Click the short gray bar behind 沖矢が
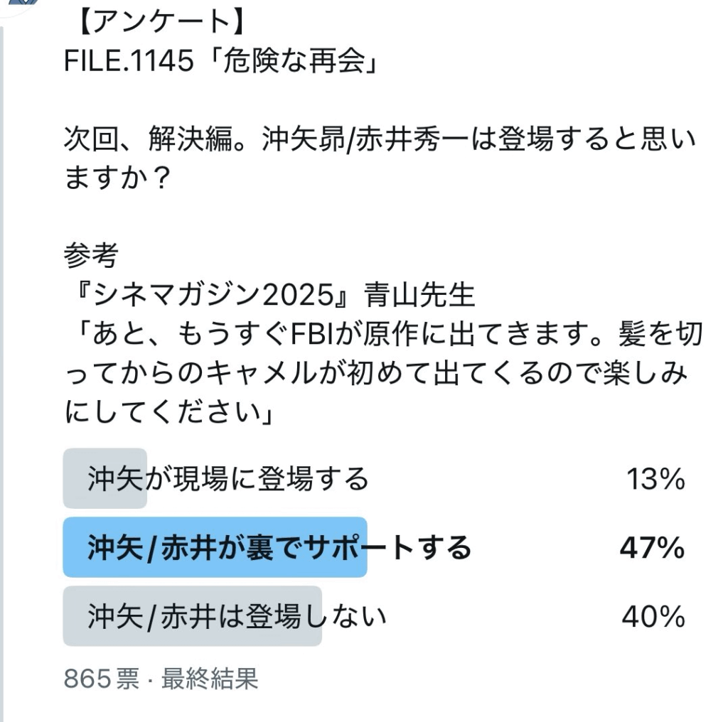The image size is (728, 722). [x=105, y=478]
